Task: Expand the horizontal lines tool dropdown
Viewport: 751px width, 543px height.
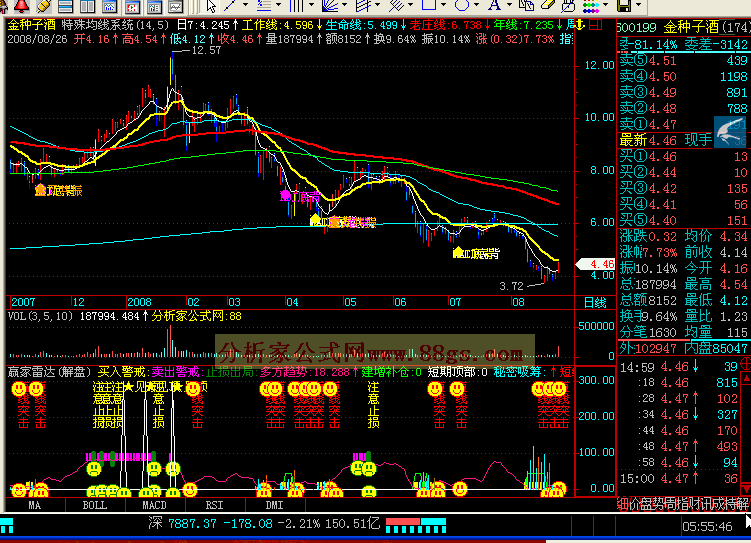Action: (x=278, y=5)
